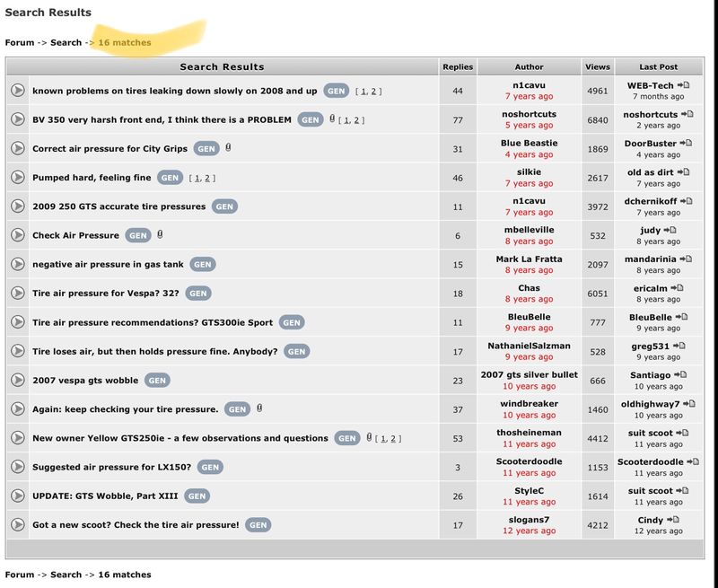Open topic 'Again: keep checking your tire pressure.'
Viewport: 718px width, 588px height.
click(125, 409)
